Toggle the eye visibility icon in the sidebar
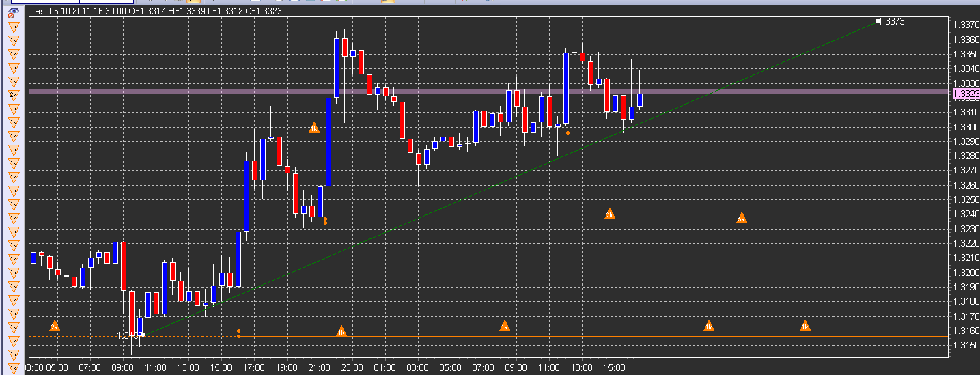This screenshot has width=980, height=375. tap(12, 12)
